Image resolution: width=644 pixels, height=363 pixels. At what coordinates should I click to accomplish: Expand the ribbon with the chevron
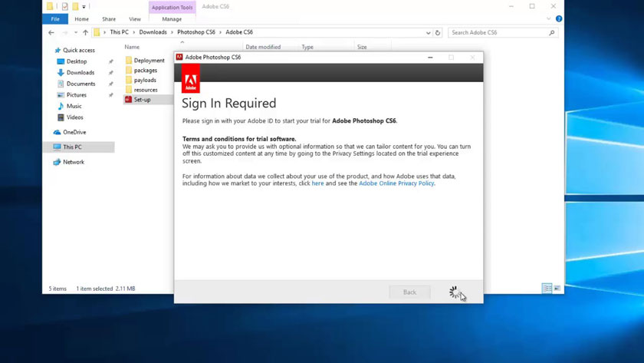pyautogui.click(x=548, y=19)
